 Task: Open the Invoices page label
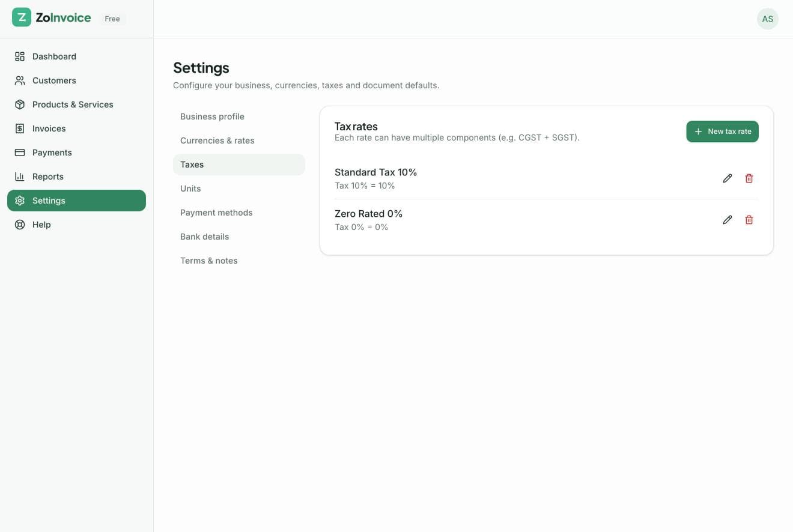coord(49,128)
